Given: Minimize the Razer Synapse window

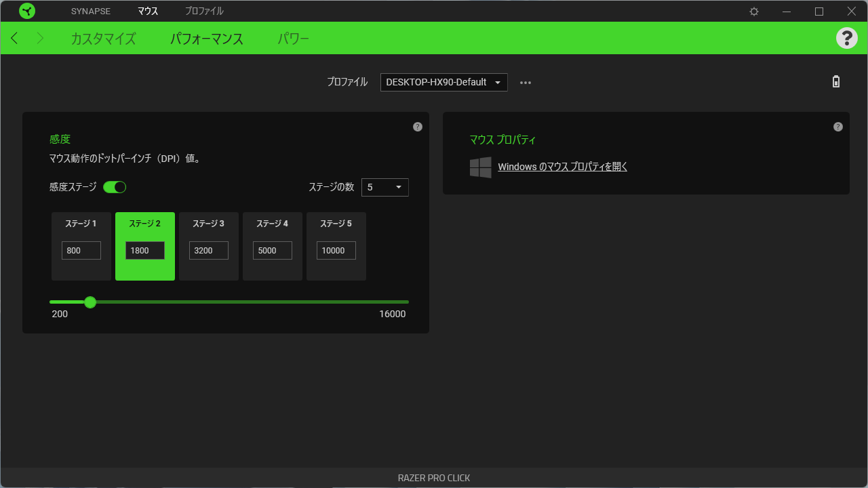Looking at the screenshot, I should (x=787, y=12).
